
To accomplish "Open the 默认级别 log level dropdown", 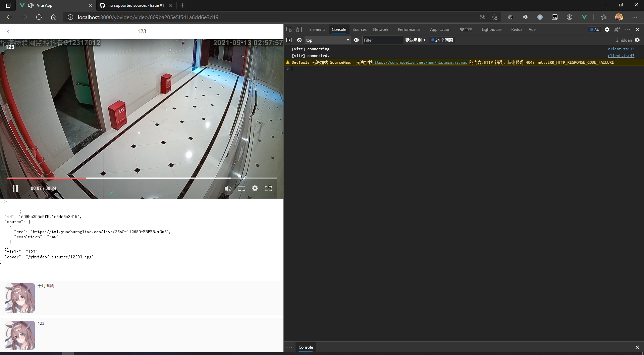I will tap(415, 40).
